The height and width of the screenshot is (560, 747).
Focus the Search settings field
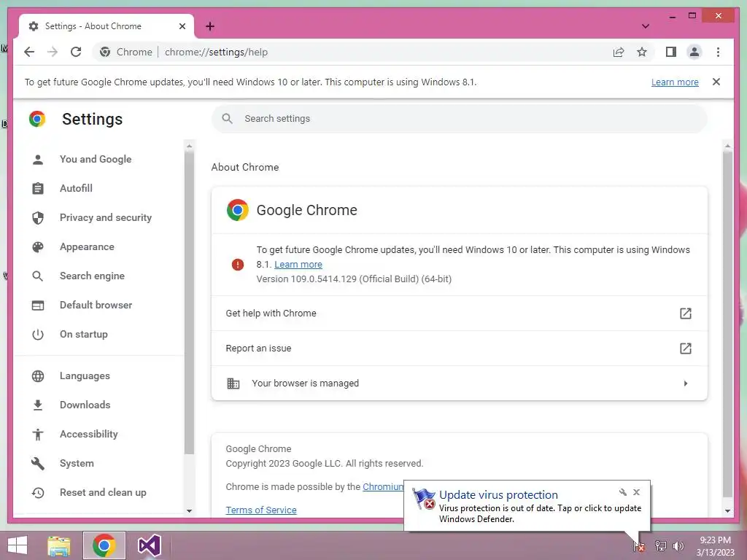pos(460,119)
